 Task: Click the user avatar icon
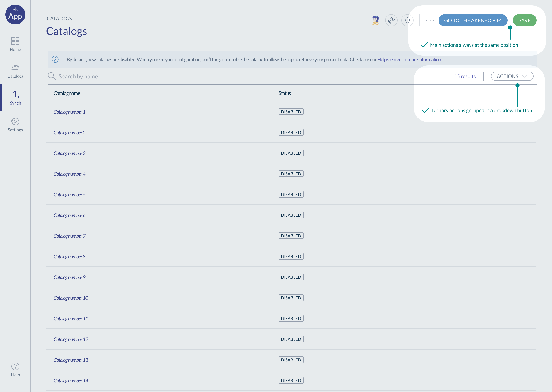[x=375, y=20]
